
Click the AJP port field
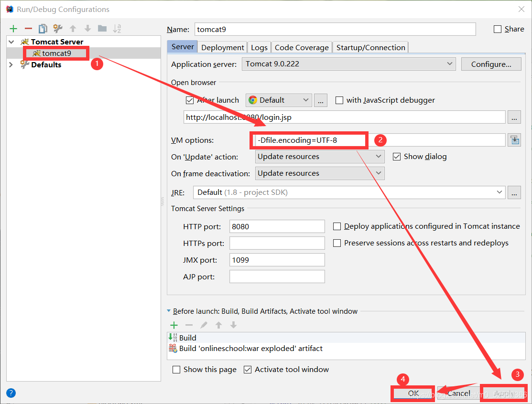(x=277, y=276)
